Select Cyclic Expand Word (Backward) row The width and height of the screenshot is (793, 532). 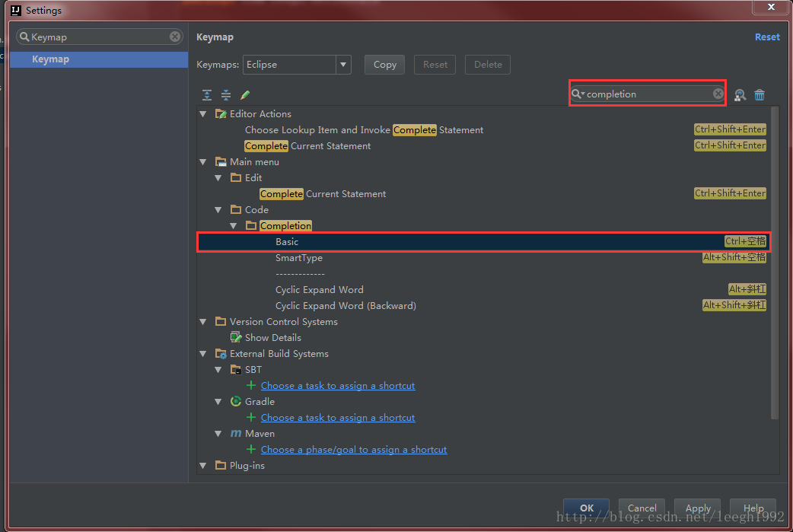[483, 305]
